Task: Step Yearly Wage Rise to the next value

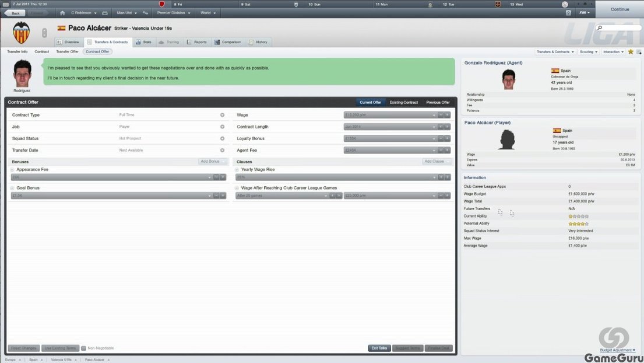Action: pyautogui.click(x=447, y=177)
